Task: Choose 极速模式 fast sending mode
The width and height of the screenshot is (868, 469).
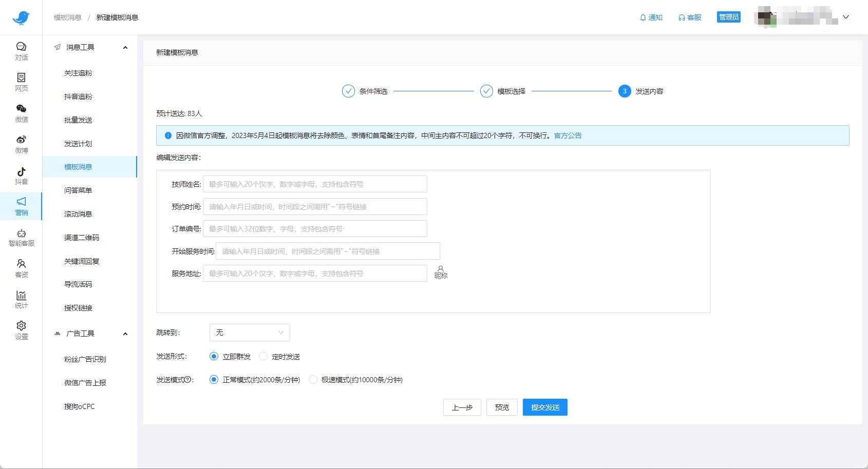Action: coord(313,380)
